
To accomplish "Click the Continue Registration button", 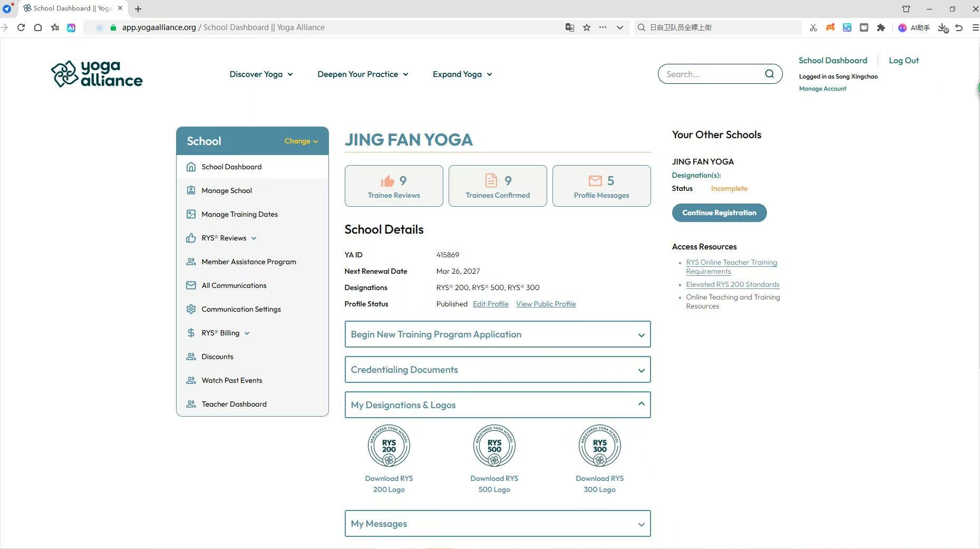I will coord(719,213).
